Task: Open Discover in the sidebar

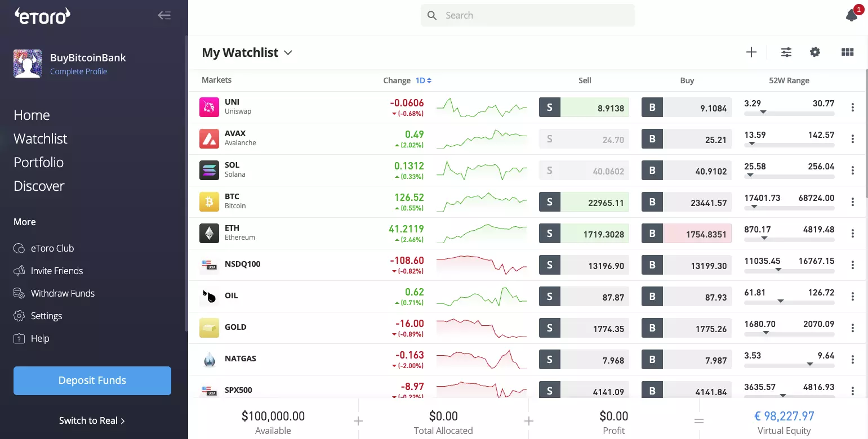Action: (39, 186)
